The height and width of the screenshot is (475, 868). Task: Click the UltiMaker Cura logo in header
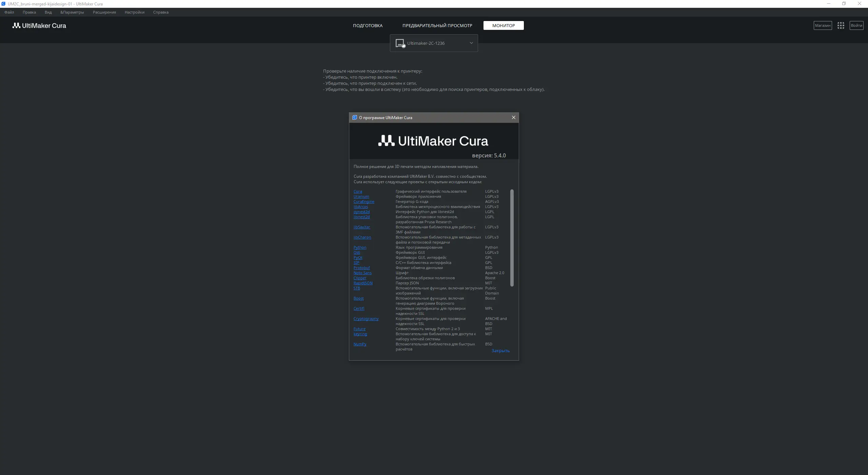coord(39,25)
